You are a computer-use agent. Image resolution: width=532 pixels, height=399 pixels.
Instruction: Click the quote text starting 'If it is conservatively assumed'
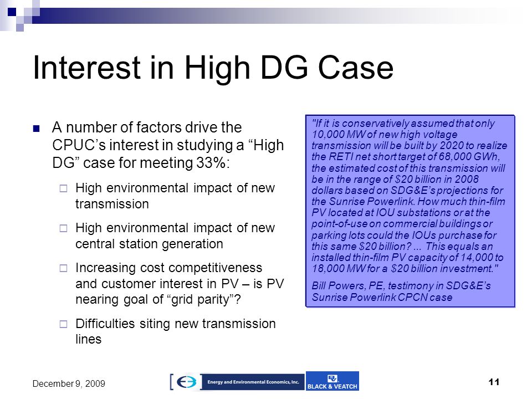tap(409, 196)
